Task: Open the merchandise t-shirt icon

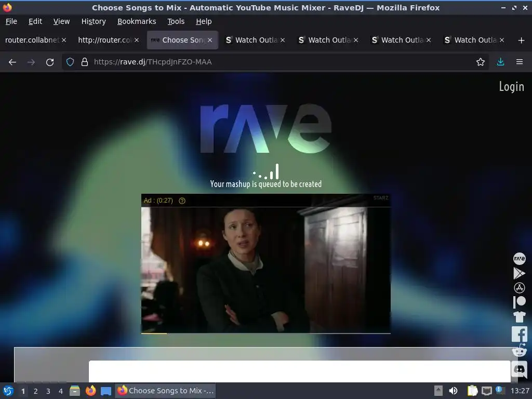Action: [519, 316]
